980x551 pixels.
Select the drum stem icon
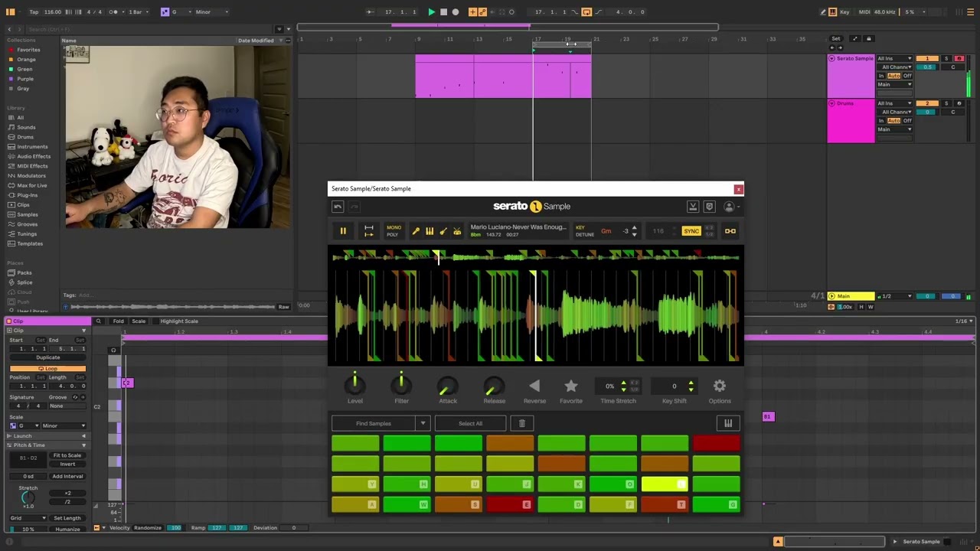tap(457, 231)
